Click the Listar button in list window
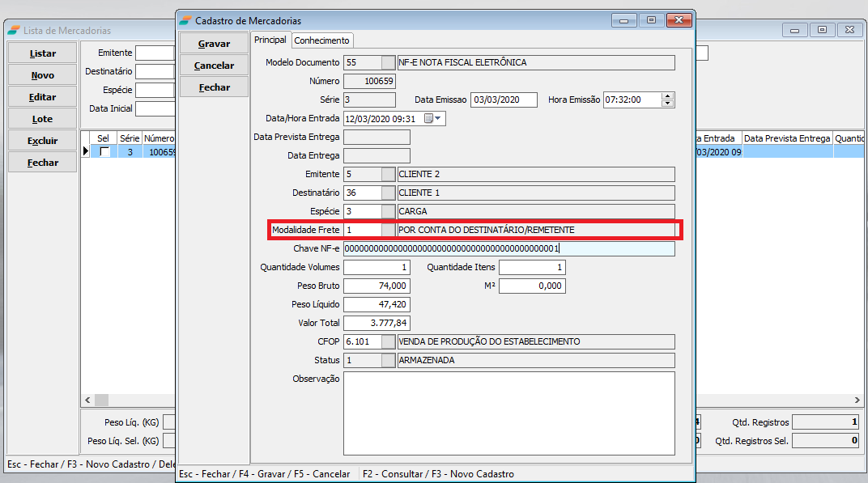Screen dimensions: 868x483 click(x=43, y=53)
